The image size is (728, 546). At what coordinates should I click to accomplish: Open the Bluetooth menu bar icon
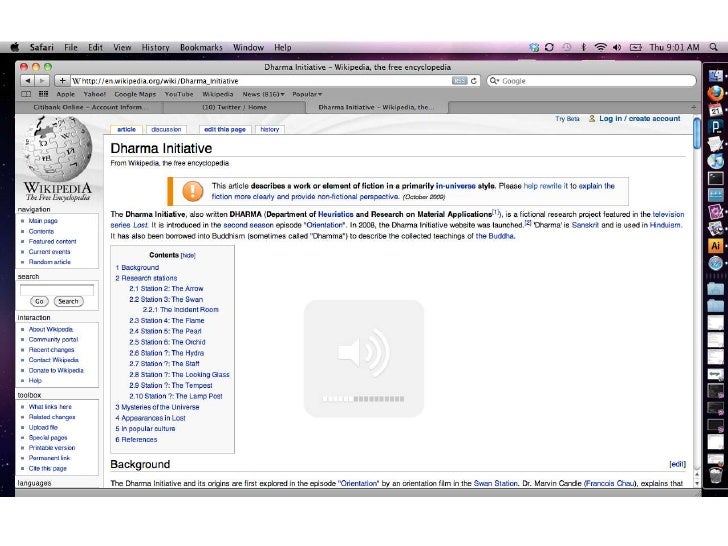coord(584,47)
